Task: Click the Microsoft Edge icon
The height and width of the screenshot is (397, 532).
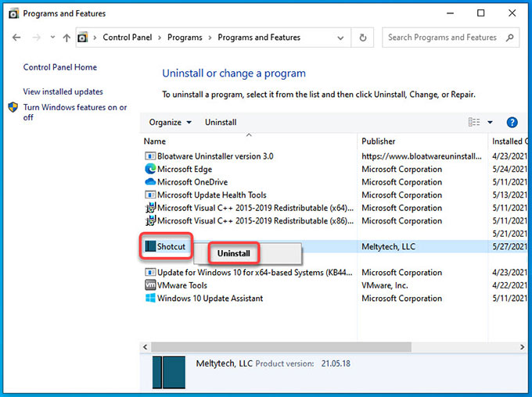Action: pos(150,169)
